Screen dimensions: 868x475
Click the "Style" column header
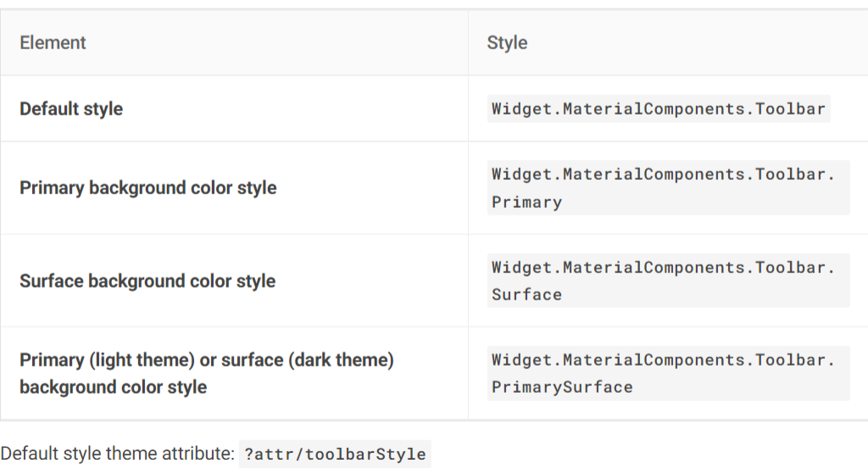(x=507, y=42)
